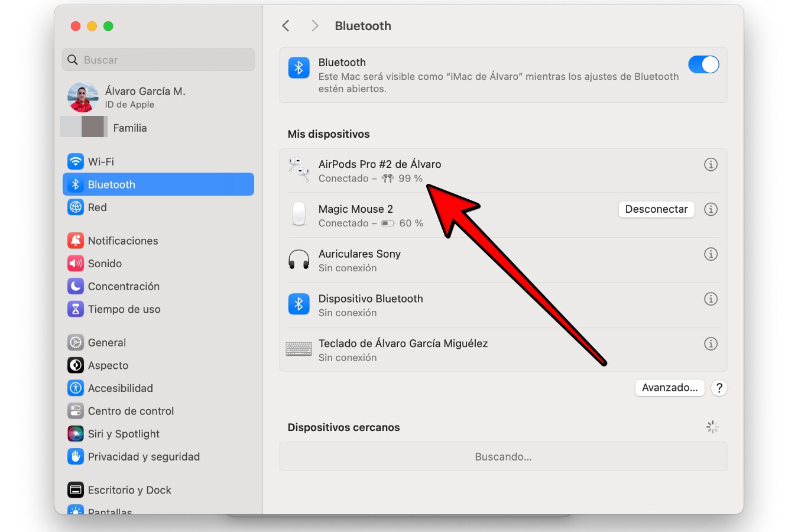Select the Auriculares Sony device name
The width and height of the screenshot is (798, 532).
pos(360,254)
